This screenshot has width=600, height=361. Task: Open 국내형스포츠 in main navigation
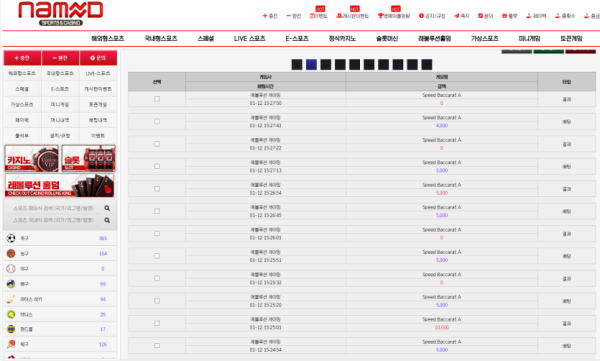(x=161, y=38)
